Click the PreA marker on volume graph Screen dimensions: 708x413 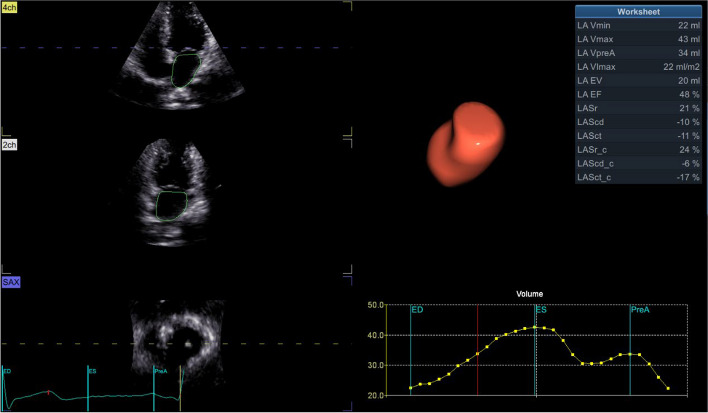(630, 350)
